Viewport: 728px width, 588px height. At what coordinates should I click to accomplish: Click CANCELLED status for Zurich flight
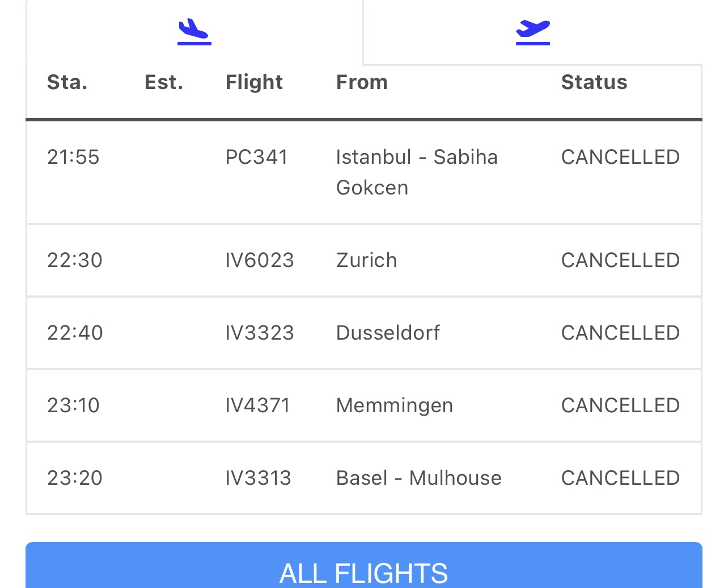pyautogui.click(x=620, y=260)
